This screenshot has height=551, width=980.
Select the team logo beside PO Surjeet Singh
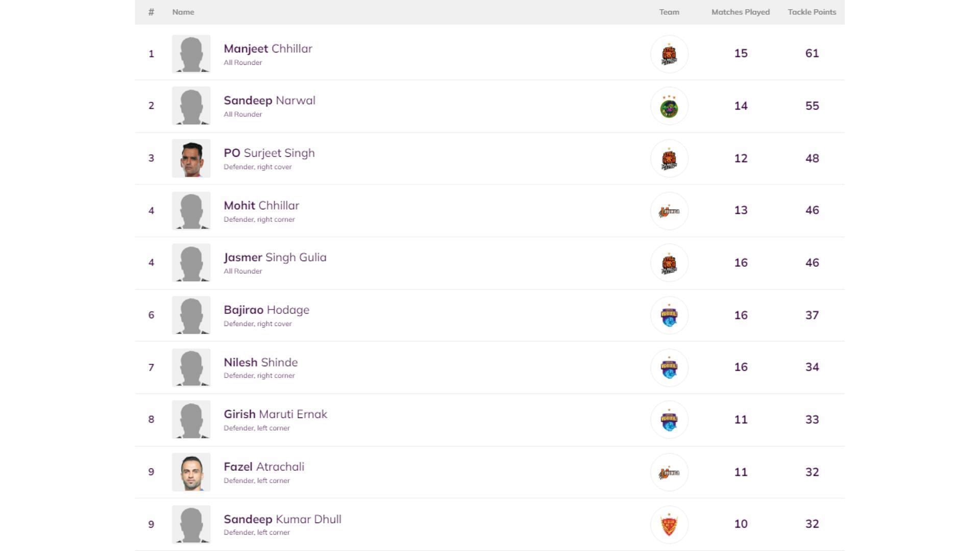point(669,159)
